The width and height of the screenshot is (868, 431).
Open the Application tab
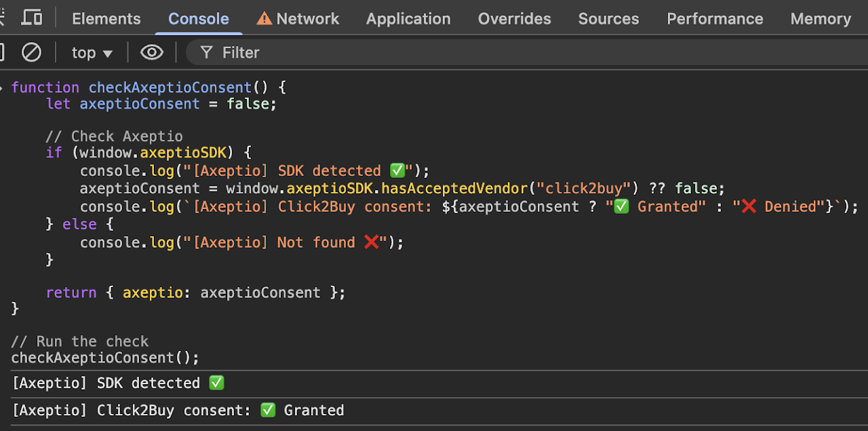(x=408, y=19)
